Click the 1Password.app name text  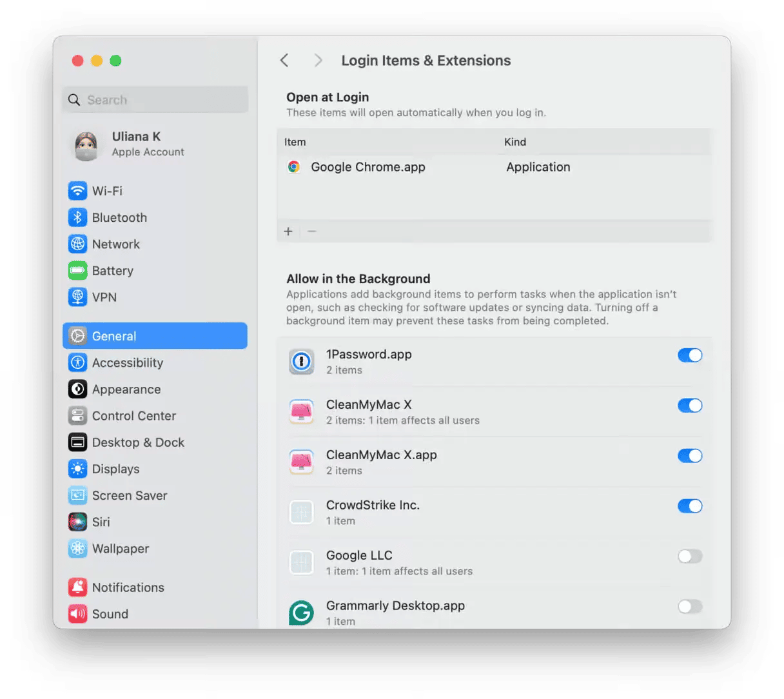pos(369,354)
